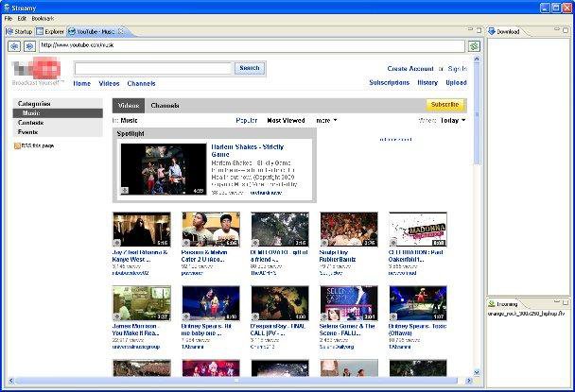Switch to the Explorer tab
Viewport: 575px width, 392px height.
pos(50,32)
